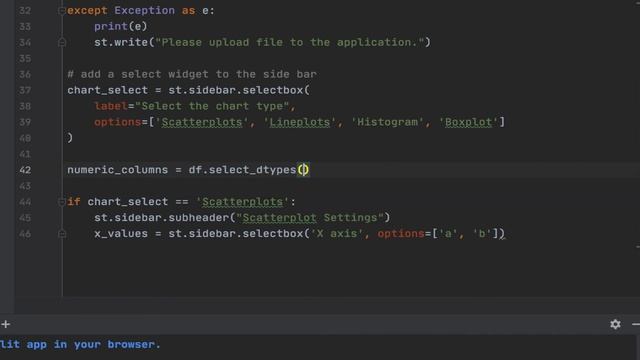Add a new terminal session tab
This screenshot has width=640, height=360.
(x=5, y=324)
